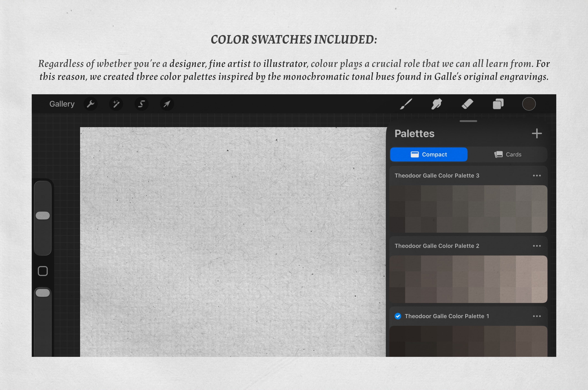Viewport: 588px width, 390px height.
Task: Open the Layers panel icon
Action: [498, 104]
